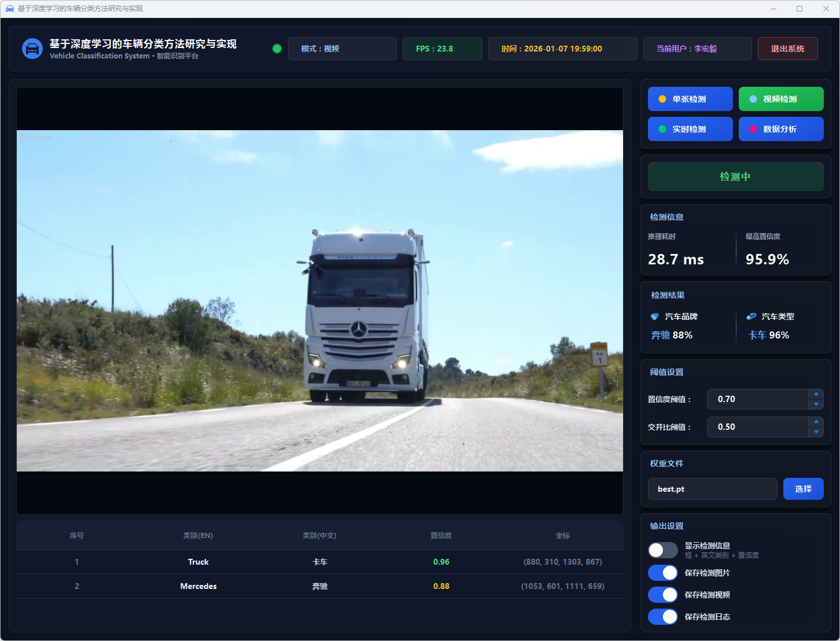Click the video preview of the truck
Viewport: 840px width, 641px height.
pos(320,301)
